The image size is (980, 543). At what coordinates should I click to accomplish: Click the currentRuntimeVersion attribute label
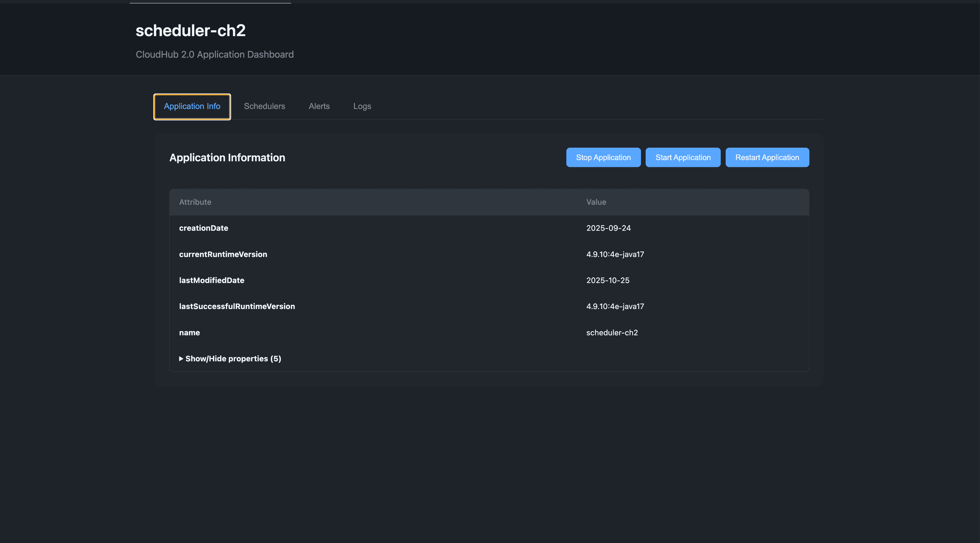(223, 254)
